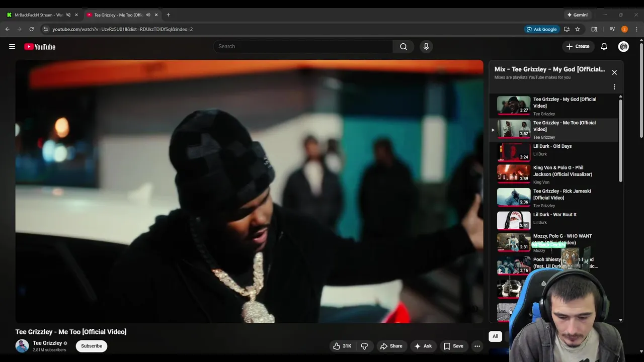
Task: Close the MrBackPackN Stream tab
Action: (76, 15)
